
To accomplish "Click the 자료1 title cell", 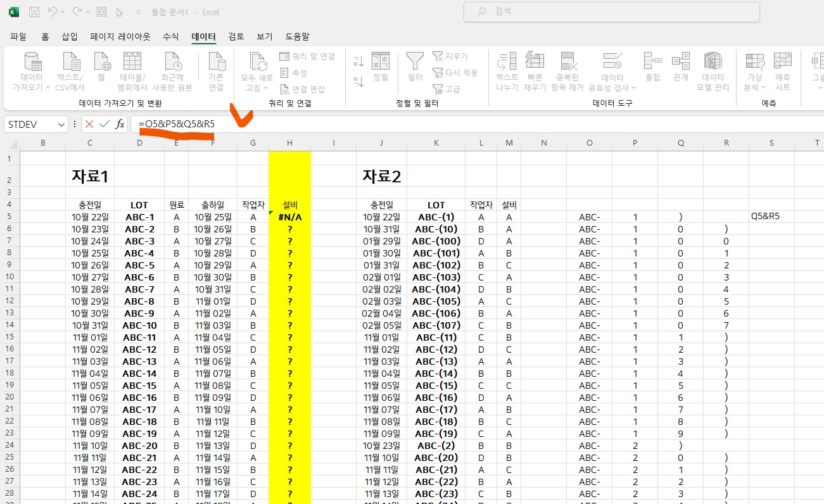I will tap(90, 176).
